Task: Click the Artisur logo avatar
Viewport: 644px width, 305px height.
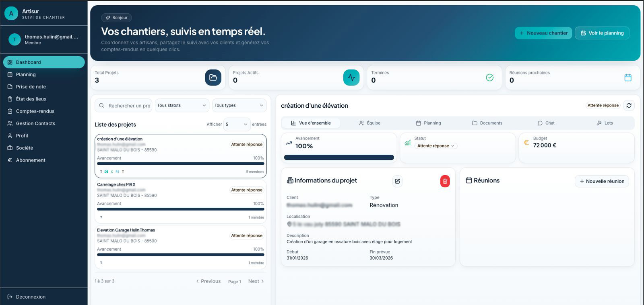Action: pyautogui.click(x=11, y=14)
